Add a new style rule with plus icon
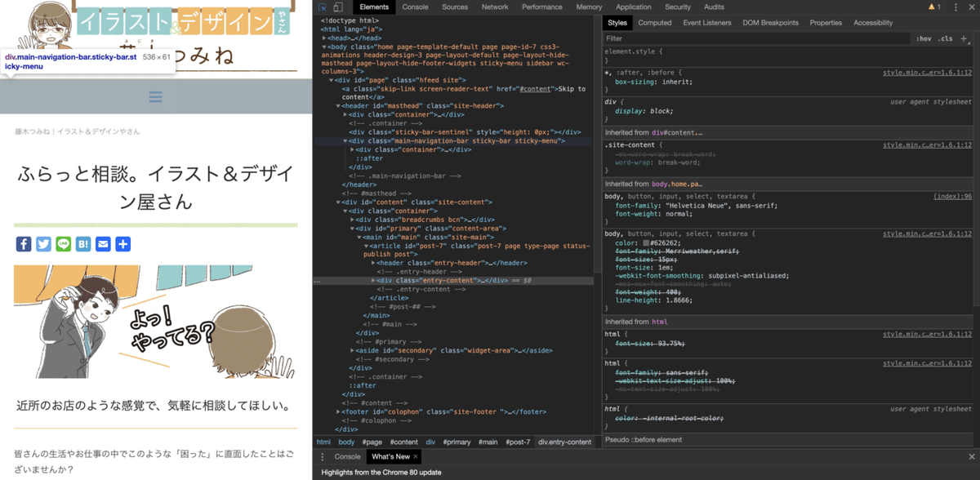This screenshot has width=980, height=480. click(962, 38)
